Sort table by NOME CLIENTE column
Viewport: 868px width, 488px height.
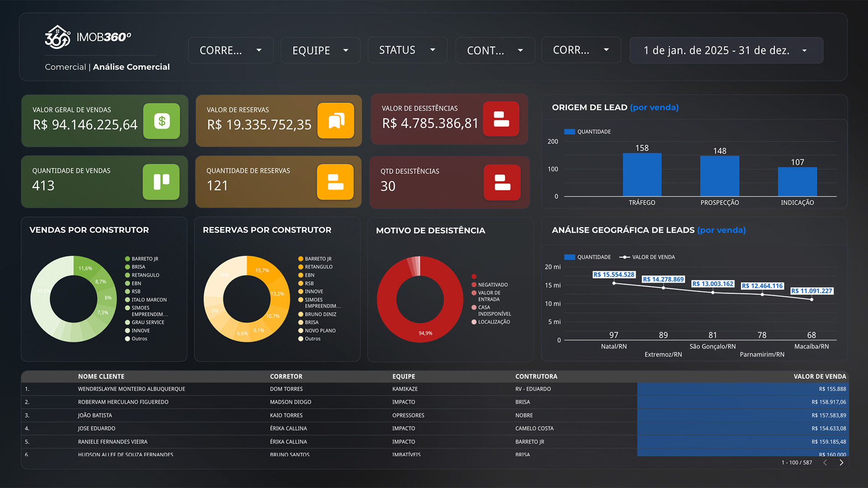tap(101, 376)
